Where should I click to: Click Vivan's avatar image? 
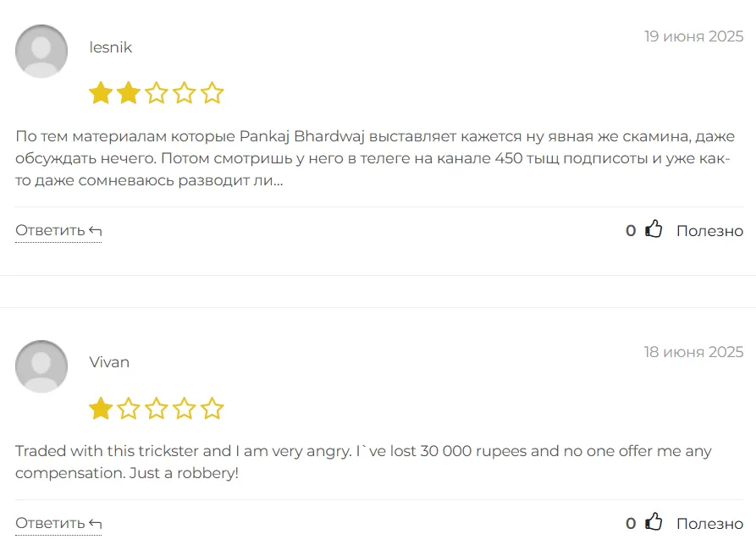[x=41, y=366]
